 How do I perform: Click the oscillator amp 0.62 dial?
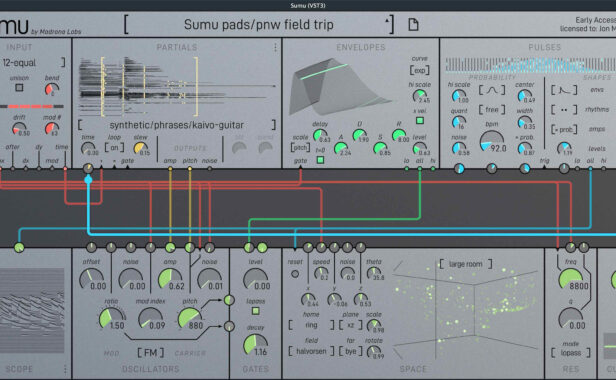coord(170,279)
